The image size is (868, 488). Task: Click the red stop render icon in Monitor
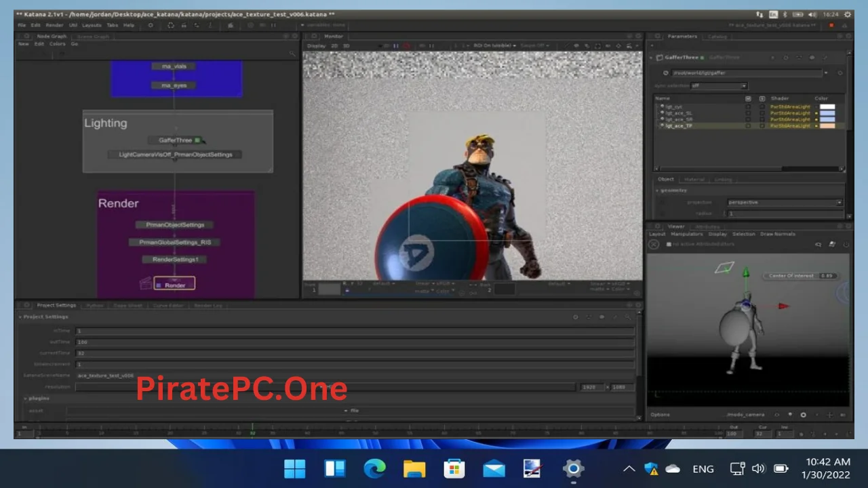click(x=407, y=46)
